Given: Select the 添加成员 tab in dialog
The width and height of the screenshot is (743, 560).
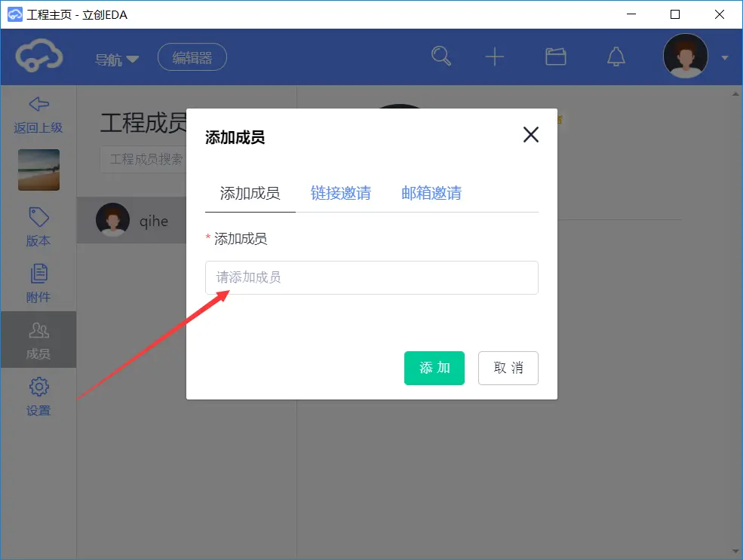Looking at the screenshot, I should tap(250, 193).
